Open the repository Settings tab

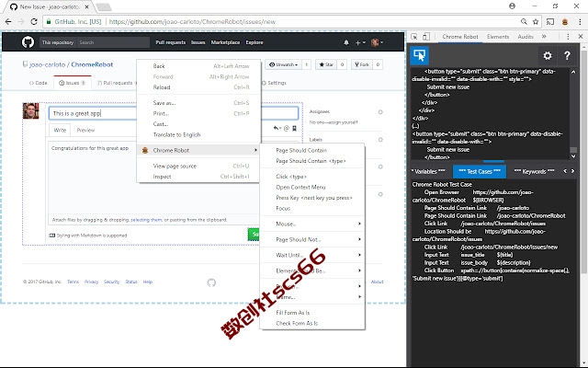(x=274, y=83)
